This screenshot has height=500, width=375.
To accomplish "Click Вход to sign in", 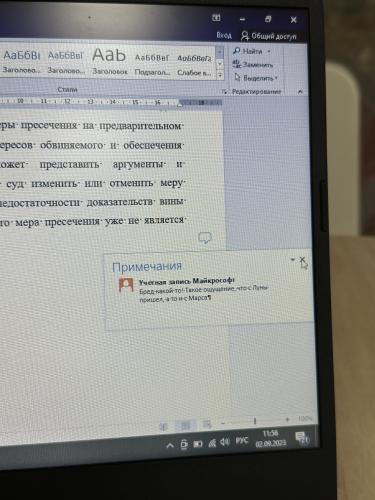I will click(x=224, y=35).
